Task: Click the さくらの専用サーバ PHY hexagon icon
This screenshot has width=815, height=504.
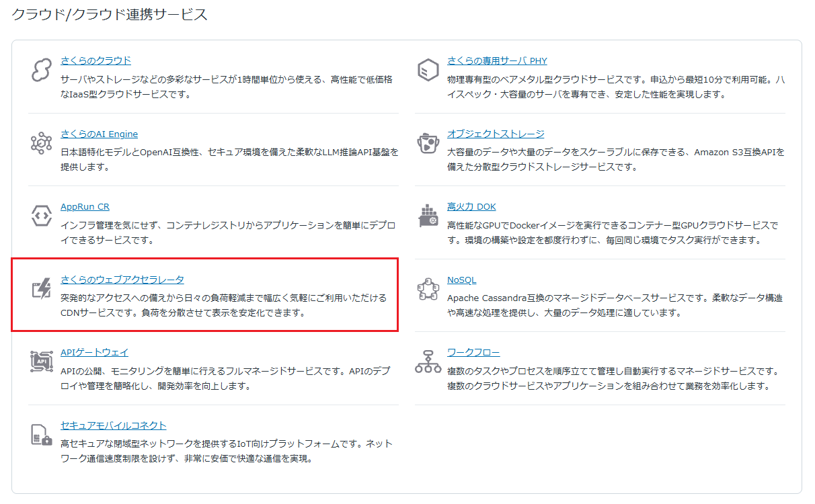Action: 428,70
